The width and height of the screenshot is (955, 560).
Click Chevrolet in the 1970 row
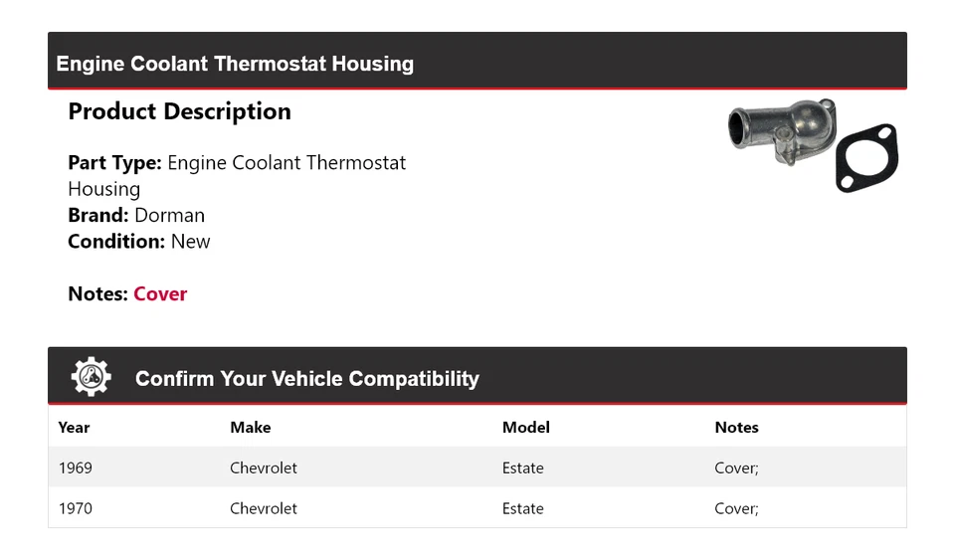(x=263, y=508)
